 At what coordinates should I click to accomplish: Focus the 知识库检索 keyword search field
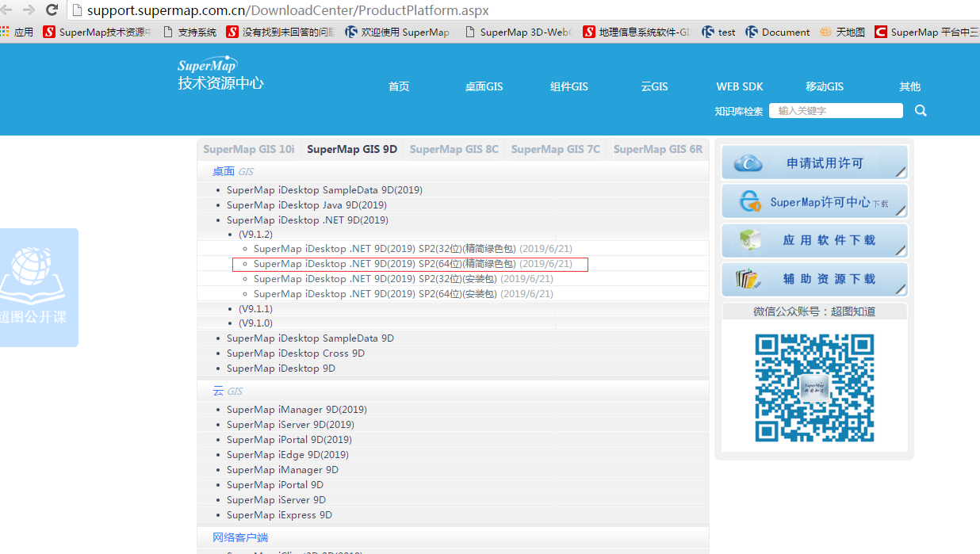(836, 111)
